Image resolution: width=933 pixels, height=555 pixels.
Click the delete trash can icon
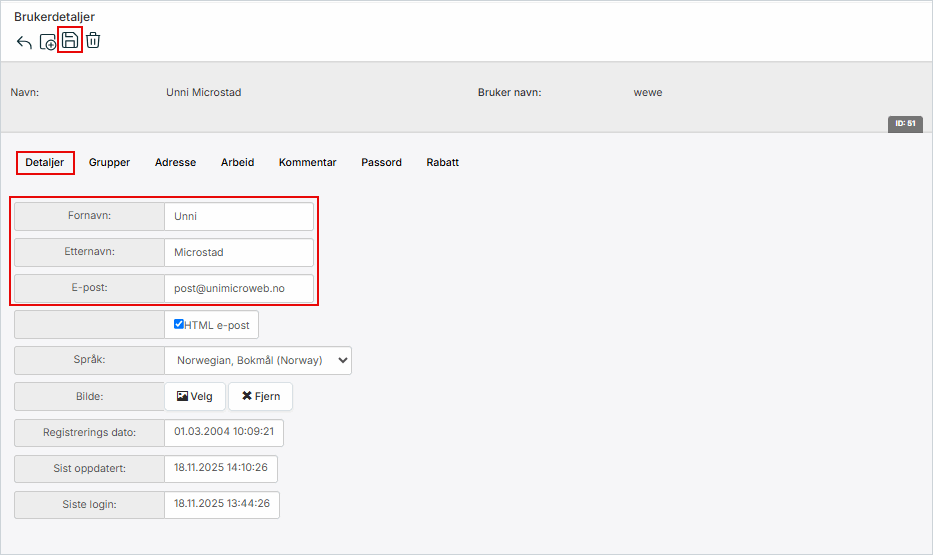tap(93, 41)
